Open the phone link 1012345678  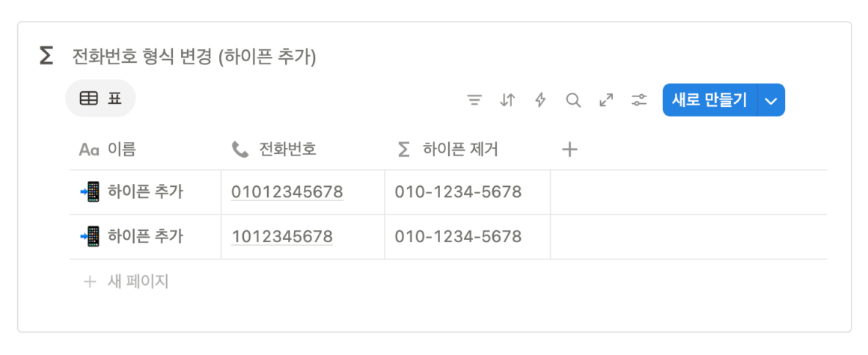pos(282,237)
